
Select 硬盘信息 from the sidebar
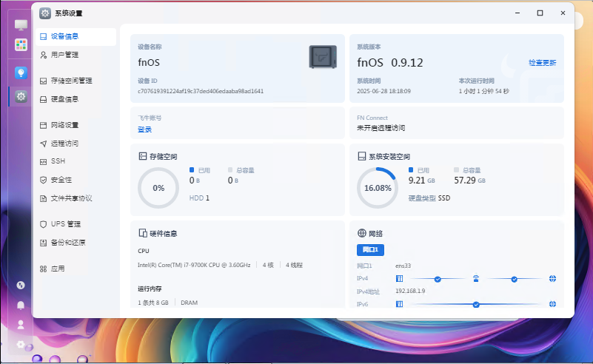(x=64, y=99)
